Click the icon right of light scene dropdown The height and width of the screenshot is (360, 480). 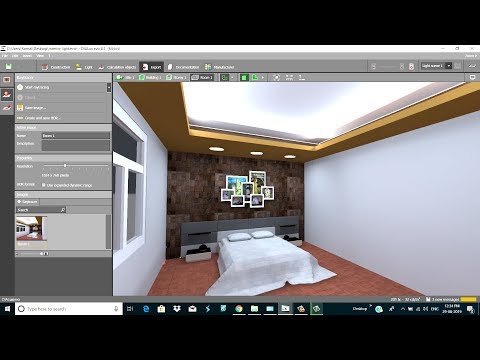click(458, 66)
